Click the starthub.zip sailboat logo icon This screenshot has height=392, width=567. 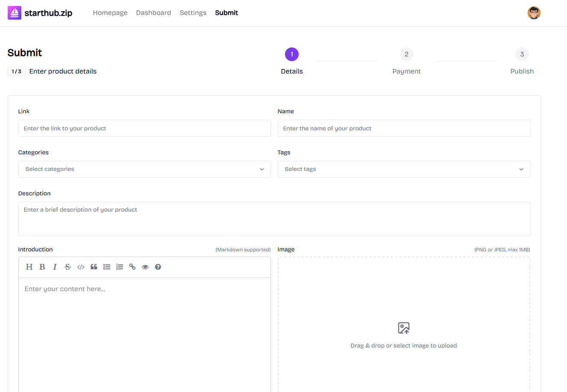(x=15, y=13)
